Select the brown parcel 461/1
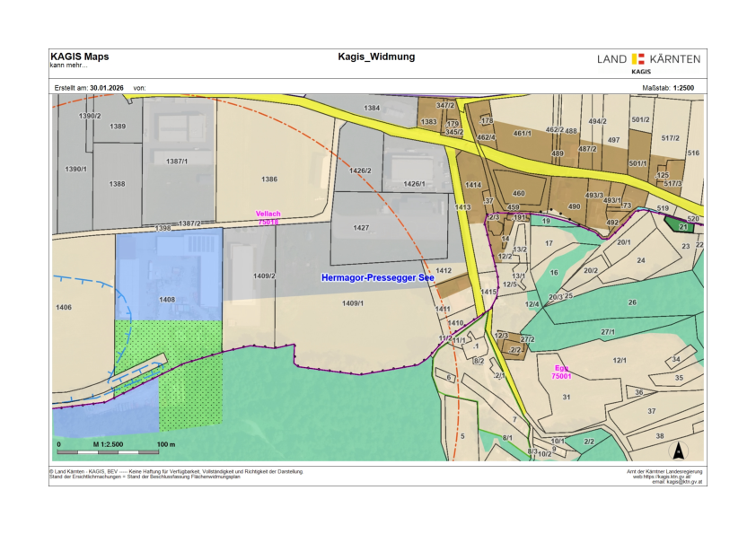This screenshot has height=534, width=756. click(523, 133)
